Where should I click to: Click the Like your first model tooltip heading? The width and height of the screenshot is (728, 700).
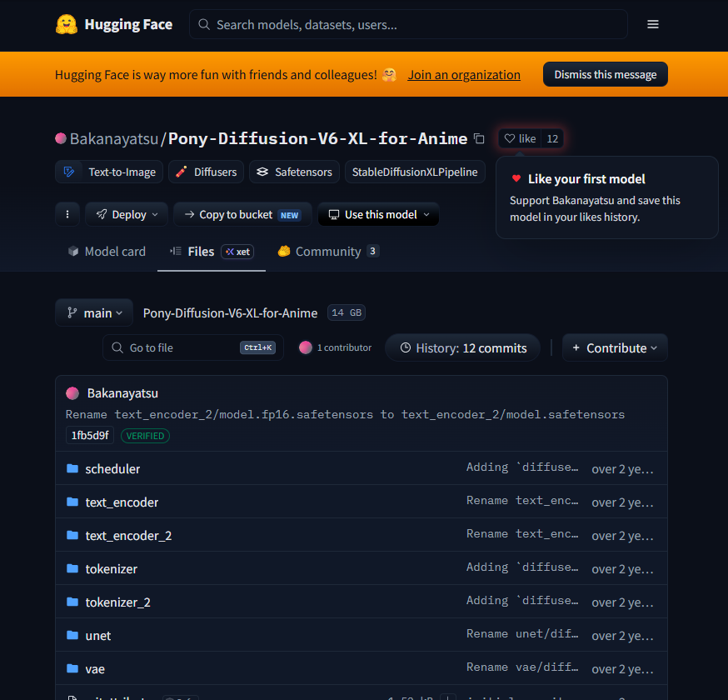(x=586, y=179)
